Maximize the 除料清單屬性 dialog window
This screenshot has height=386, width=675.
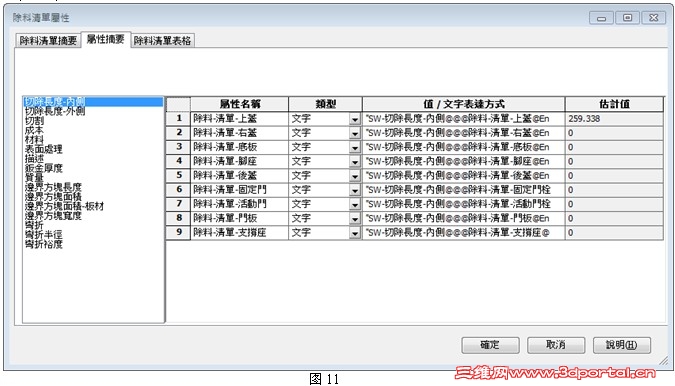click(x=628, y=18)
